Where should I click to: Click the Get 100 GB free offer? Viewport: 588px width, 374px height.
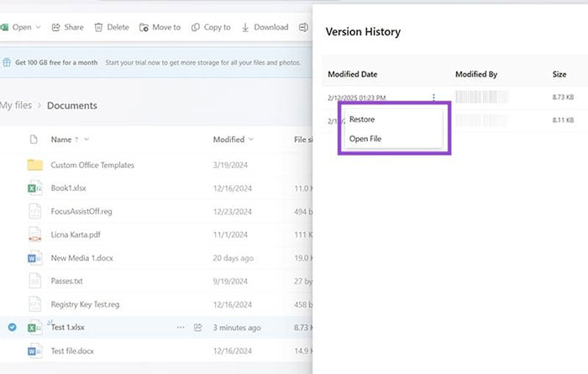[x=55, y=62]
